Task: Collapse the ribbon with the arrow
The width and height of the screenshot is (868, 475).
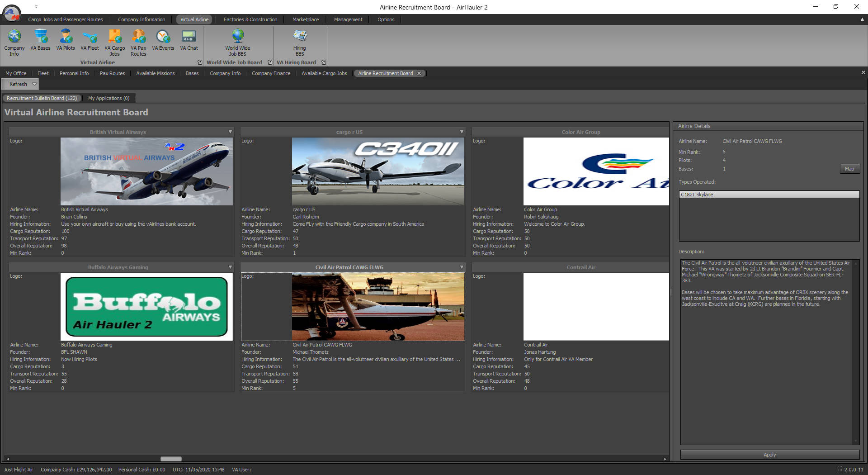Action: pos(862,19)
